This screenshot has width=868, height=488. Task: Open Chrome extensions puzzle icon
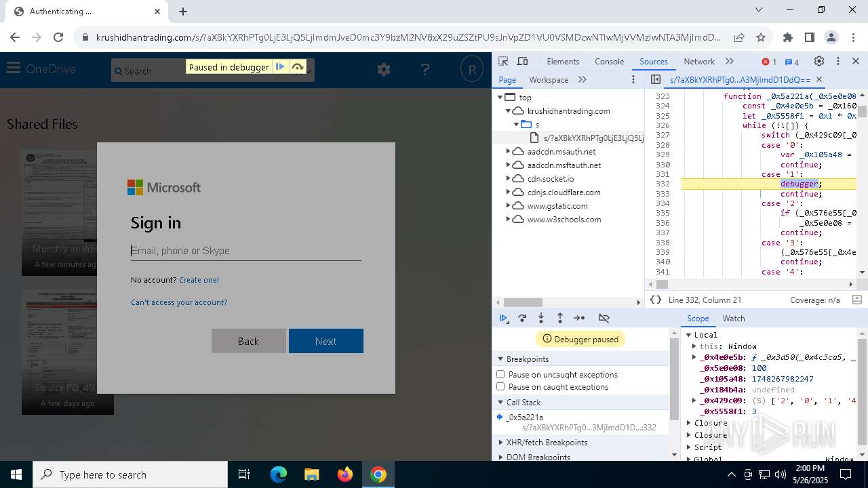coord(787,37)
